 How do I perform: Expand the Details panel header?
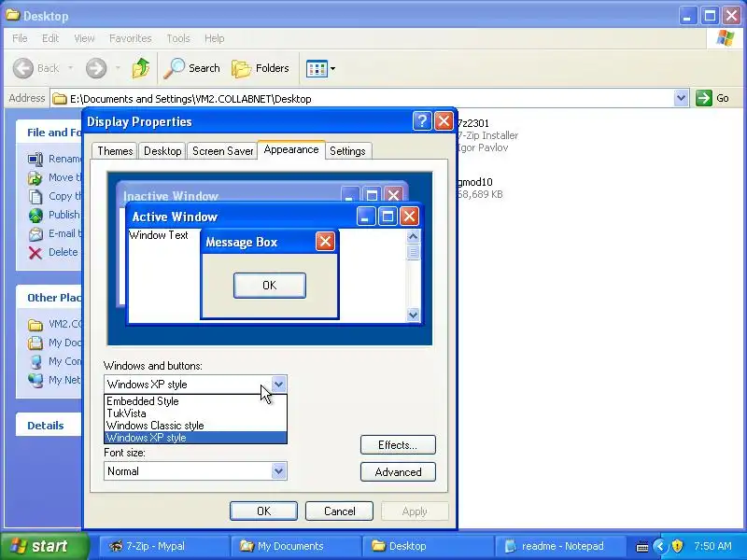pyautogui.click(x=49, y=426)
